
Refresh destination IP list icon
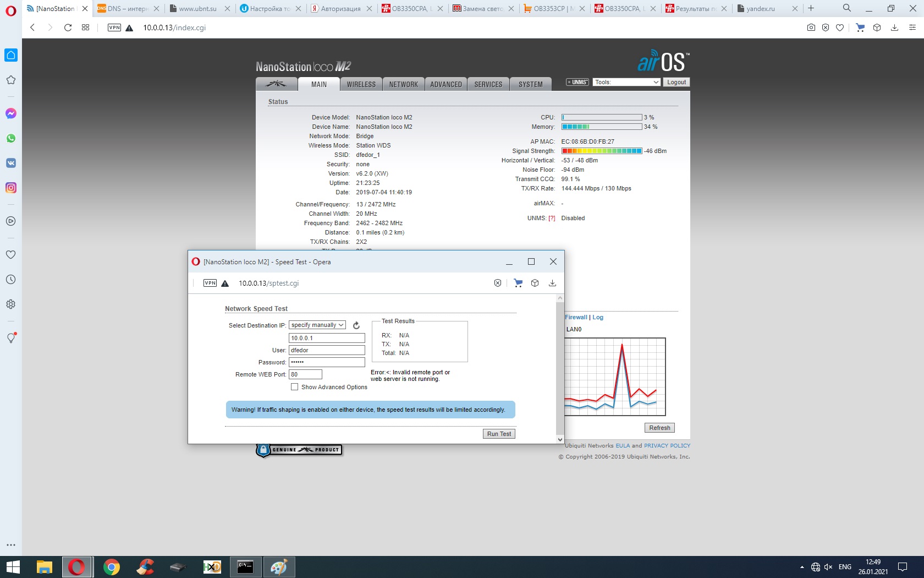tap(356, 325)
